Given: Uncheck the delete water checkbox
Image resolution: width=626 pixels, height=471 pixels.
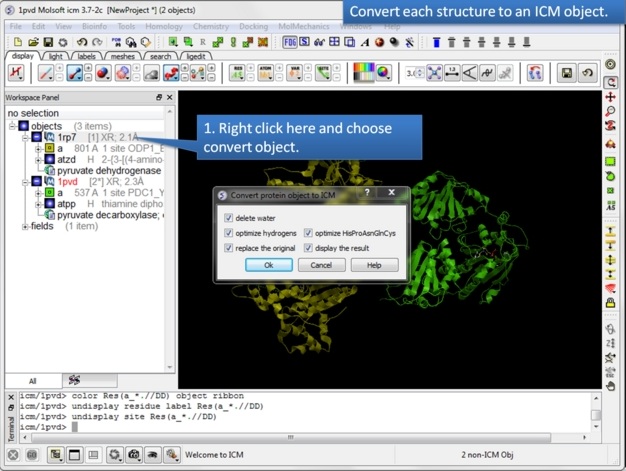Looking at the screenshot, I should point(230,218).
